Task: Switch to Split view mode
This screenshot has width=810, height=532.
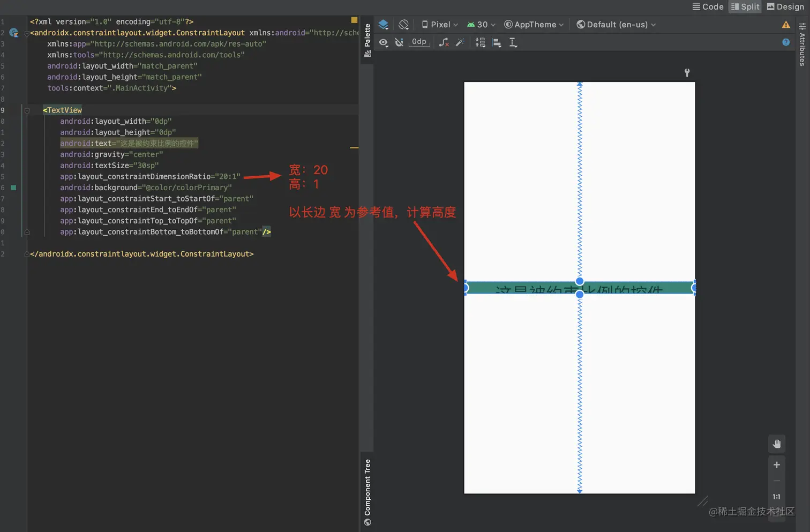Action: 745,6
